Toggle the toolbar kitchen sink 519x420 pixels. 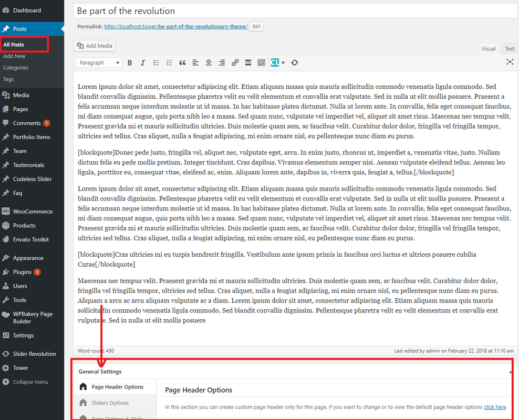click(x=261, y=62)
